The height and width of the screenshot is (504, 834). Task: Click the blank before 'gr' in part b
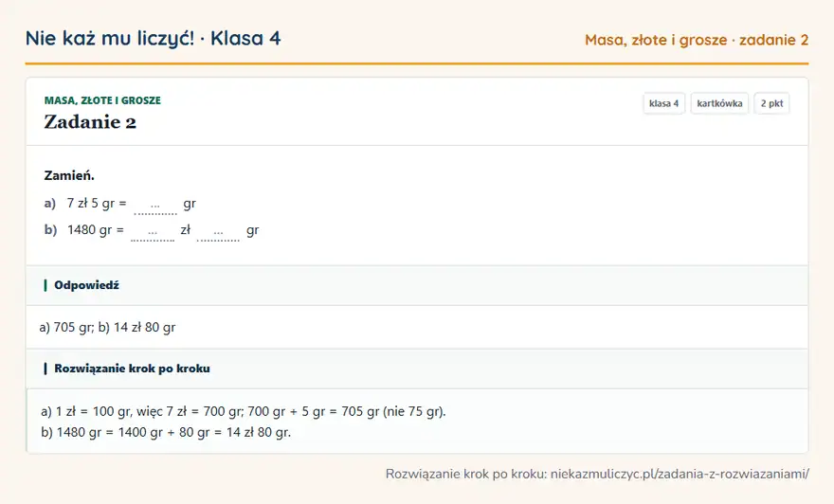click(218, 232)
